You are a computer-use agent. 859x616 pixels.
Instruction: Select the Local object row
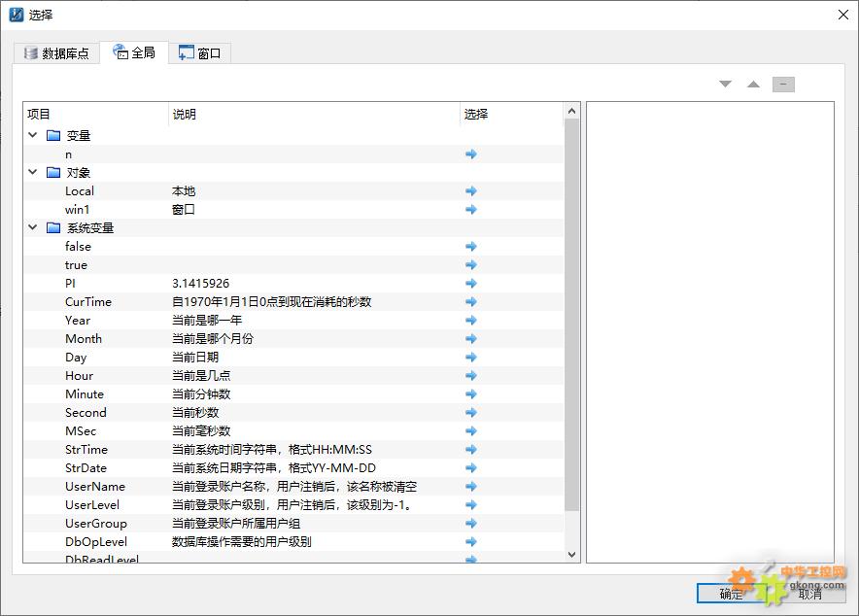[293, 191]
